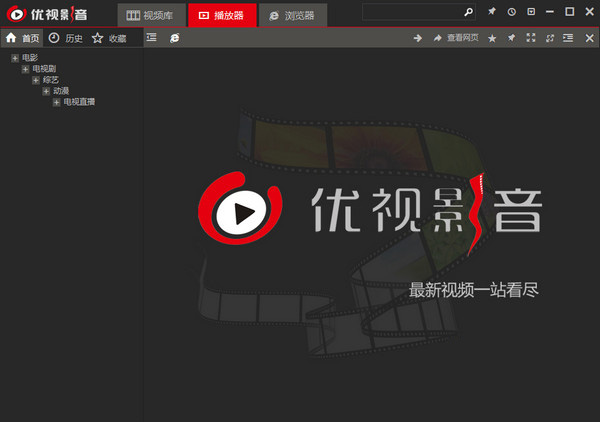Select the 综艺 category label

[51, 80]
